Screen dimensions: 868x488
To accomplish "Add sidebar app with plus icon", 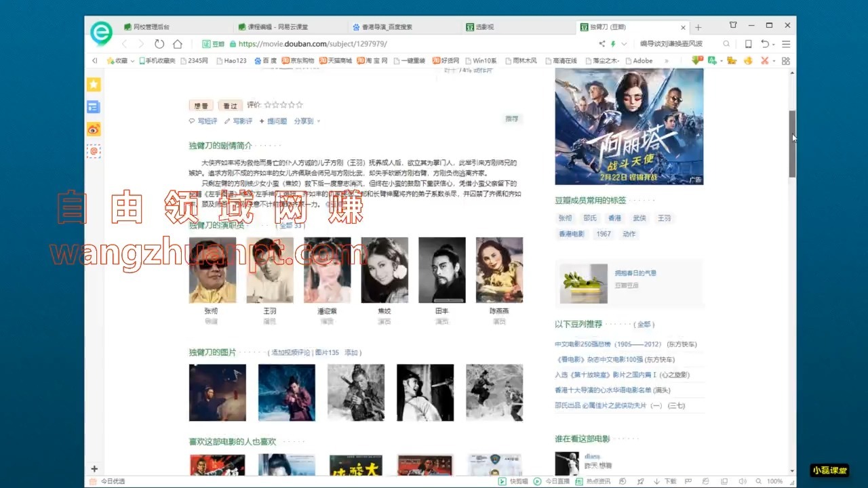I will [x=94, y=468].
